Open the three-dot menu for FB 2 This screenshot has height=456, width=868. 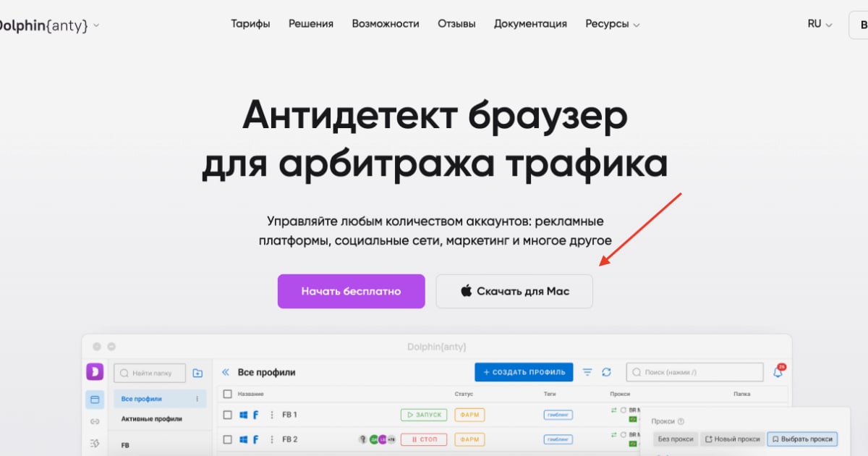pos(272,439)
